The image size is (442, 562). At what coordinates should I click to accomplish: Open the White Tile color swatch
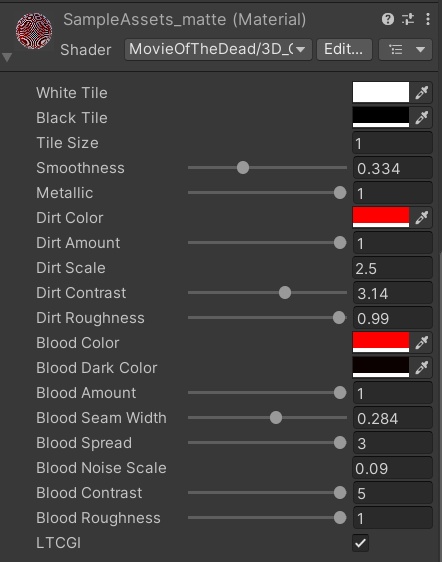(x=381, y=92)
